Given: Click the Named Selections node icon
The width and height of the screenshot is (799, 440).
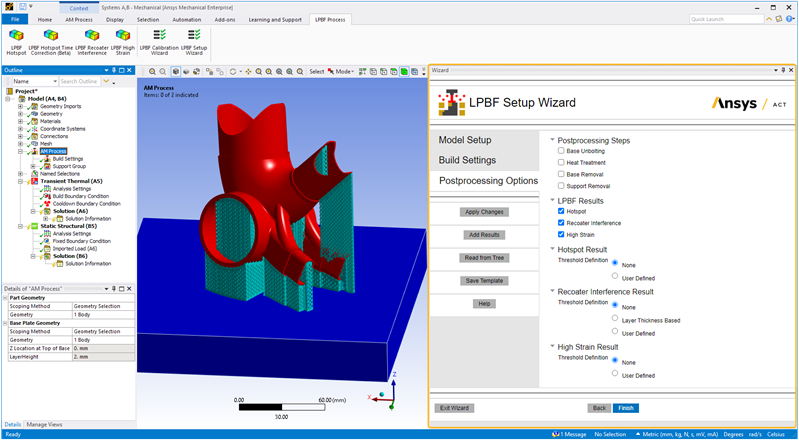Looking at the screenshot, I should [35, 173].
